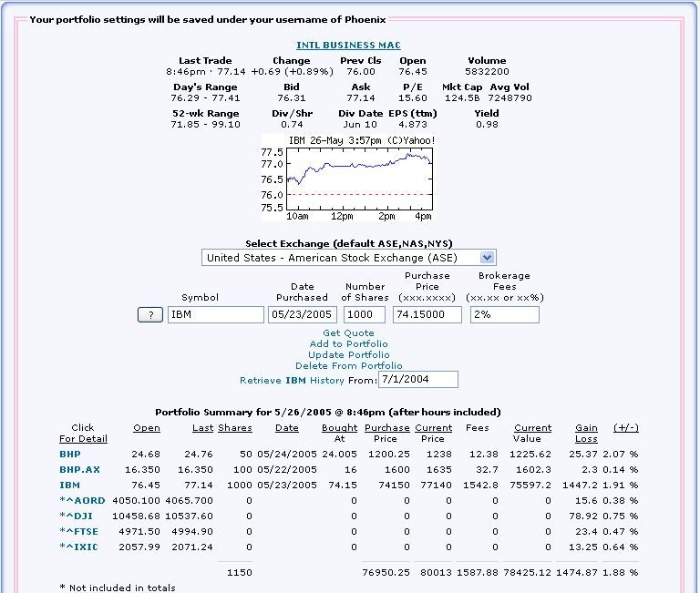Click the Number of Shares field
This screenshot has height=593, width=700.
coord(365,314)
